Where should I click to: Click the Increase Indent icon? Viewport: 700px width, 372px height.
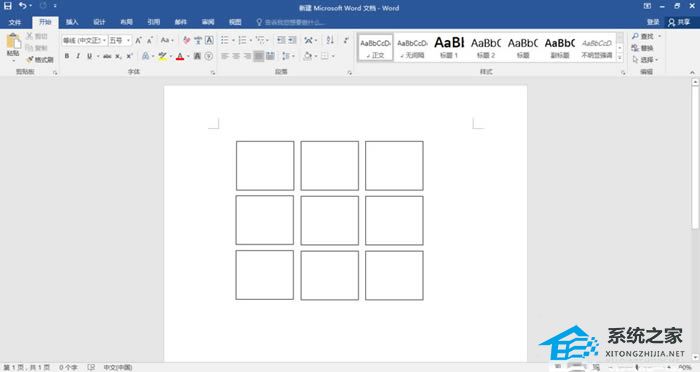pos(292,40)
